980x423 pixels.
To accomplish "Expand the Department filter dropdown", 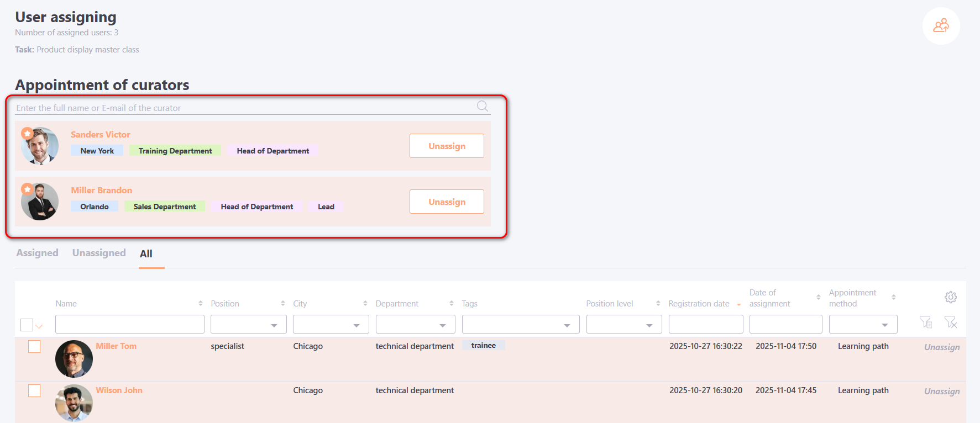I will [415, 325].
